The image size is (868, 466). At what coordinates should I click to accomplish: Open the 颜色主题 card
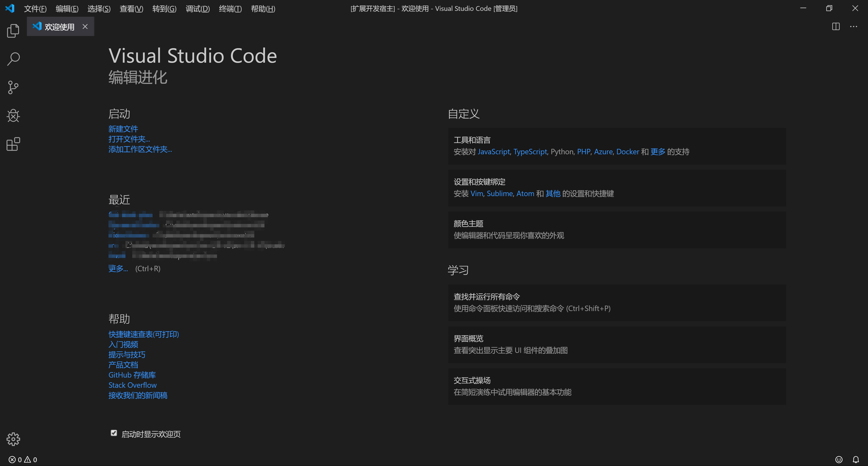click(x=617, y=230)
